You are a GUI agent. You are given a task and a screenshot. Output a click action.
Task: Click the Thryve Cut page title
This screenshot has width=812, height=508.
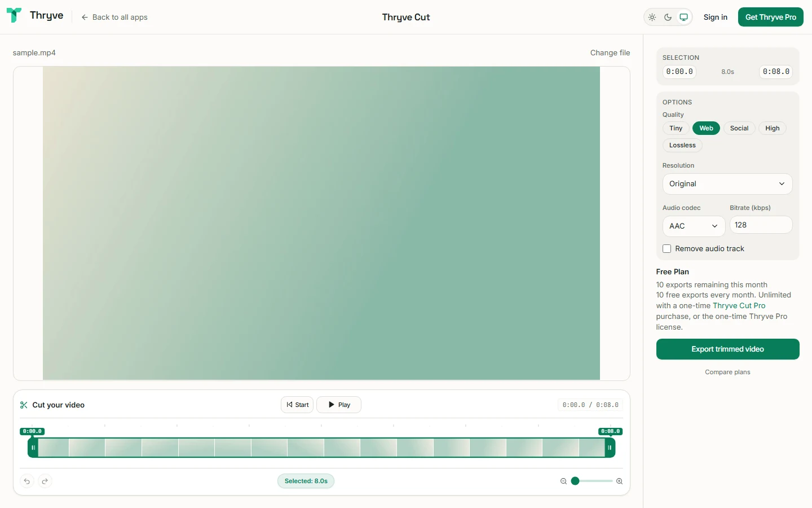coord(406,17)
